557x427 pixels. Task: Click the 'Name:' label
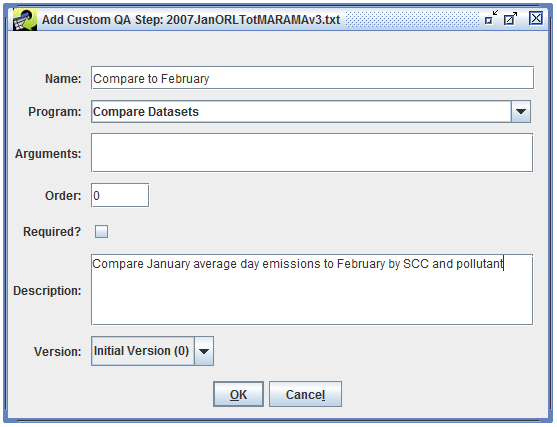(63, 79)
